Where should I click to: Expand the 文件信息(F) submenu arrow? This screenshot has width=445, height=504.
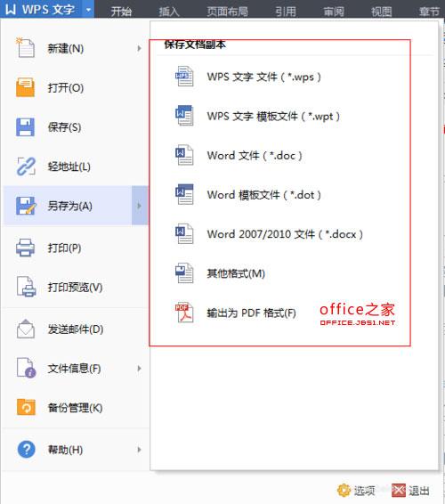(x=139, y=369)
